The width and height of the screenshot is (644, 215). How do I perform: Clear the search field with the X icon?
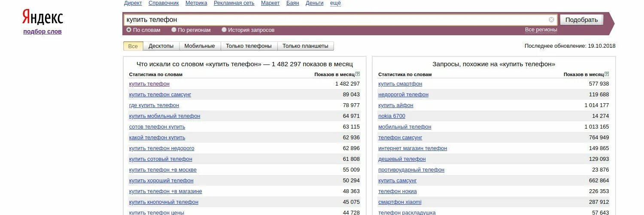point(551,20)
